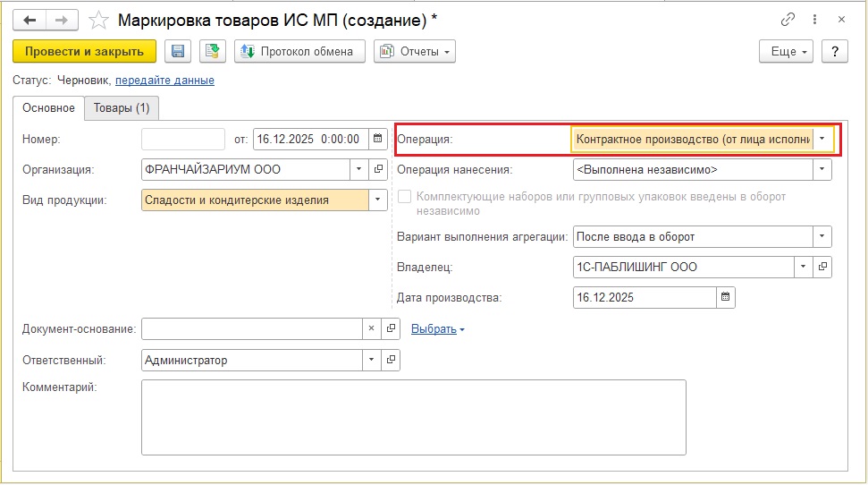This screenshot has width=868, height=485.
Task: Toggle the set components independent circulation checkbox
Action: [405, 197]
